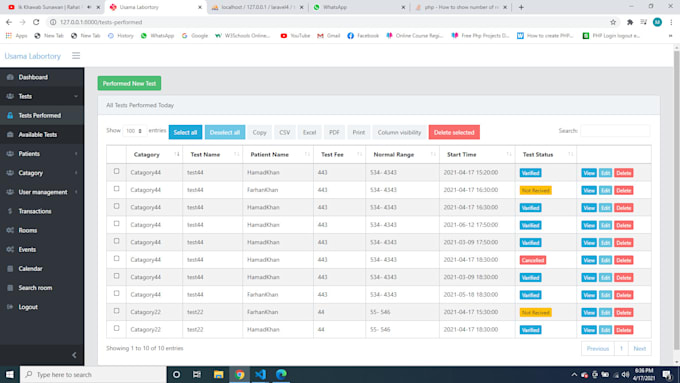Open the Transactions sidebar menu item

tap(42, 211)
